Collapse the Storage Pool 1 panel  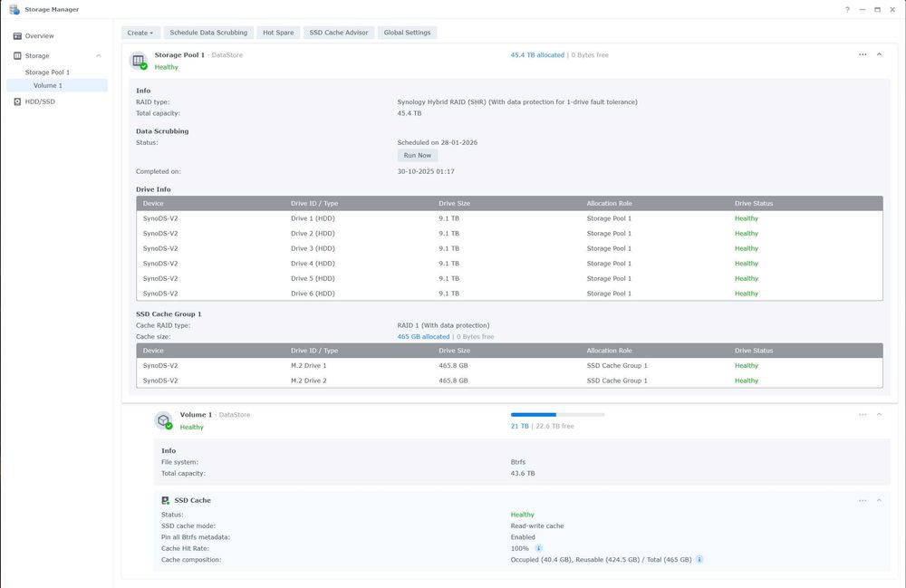(880, 55)
